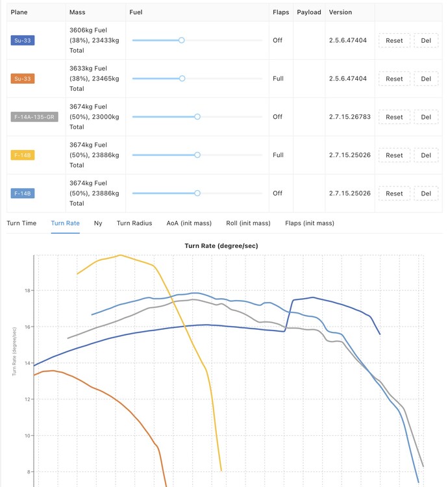Click the yellow F-14B plane tag
This screenshot has width=448, height=487.
pos(22,155)
